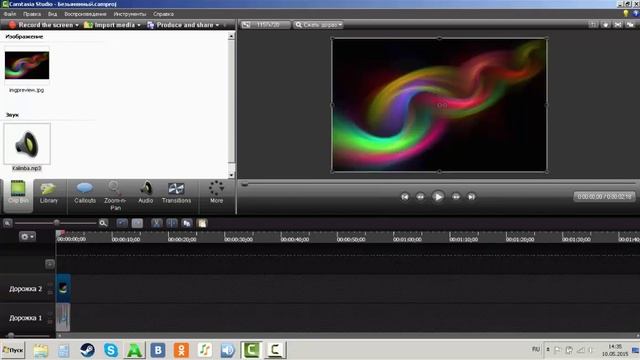Click the pan mode hand icon in the preview toolbar
Viewport: 640px width, 360px height.
coord(606,25)
